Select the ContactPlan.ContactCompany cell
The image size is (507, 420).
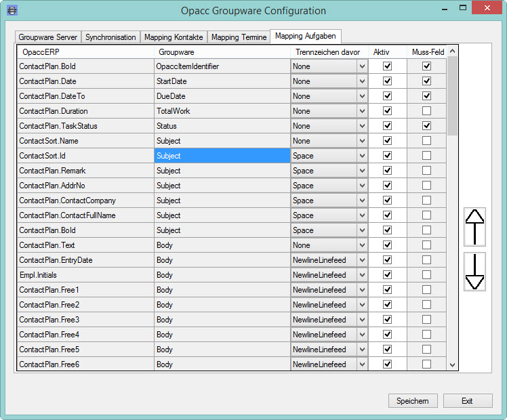tap(85, 201)
